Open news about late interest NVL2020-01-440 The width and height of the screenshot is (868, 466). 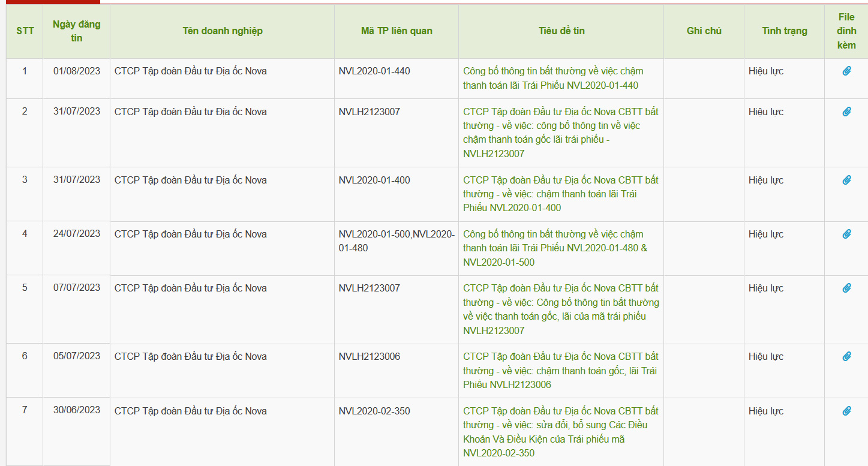pos(553,78)
